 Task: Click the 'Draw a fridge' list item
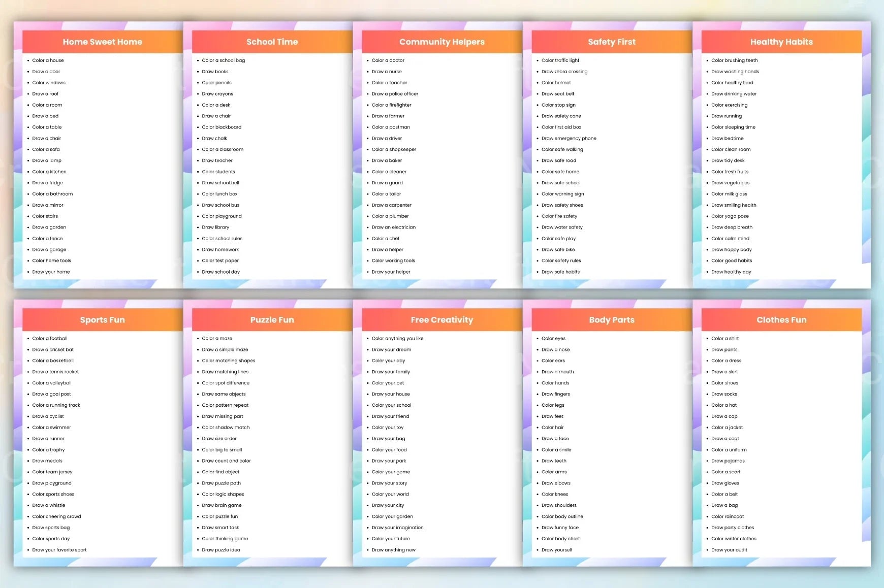47,183
